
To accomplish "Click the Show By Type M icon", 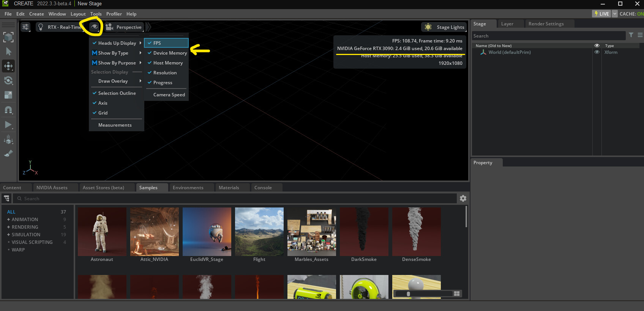I will pos(95,53).
